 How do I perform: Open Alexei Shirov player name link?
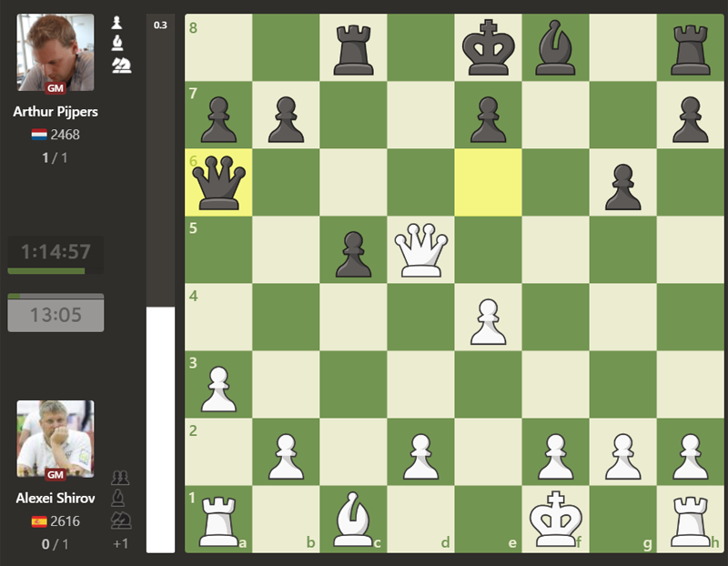[x=55, y=499]
